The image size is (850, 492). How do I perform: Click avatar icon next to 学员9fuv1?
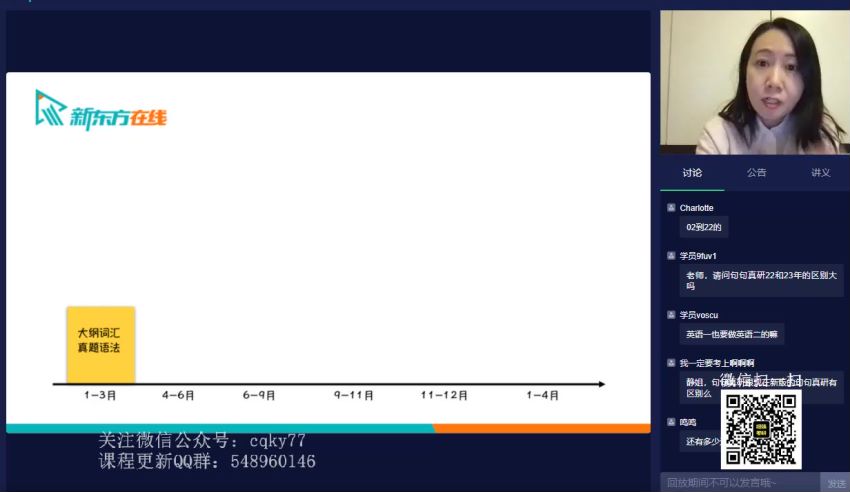tap(671, 256)
